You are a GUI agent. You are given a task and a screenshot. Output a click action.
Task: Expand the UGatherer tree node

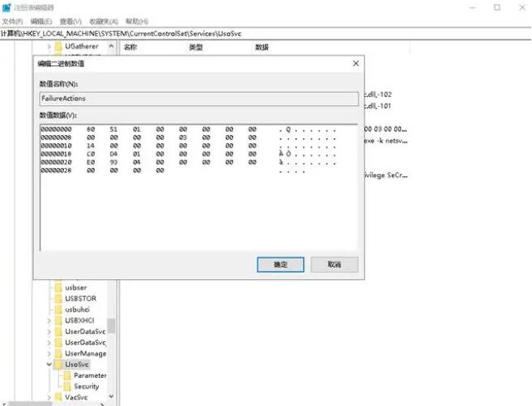tap(49, 46)
